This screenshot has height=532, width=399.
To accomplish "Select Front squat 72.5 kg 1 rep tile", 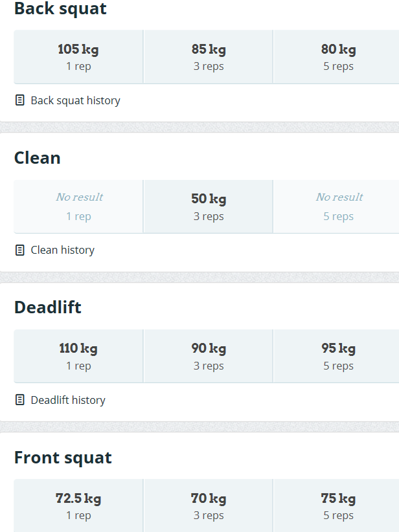I will pyautogui.click(x=78, y=505).
